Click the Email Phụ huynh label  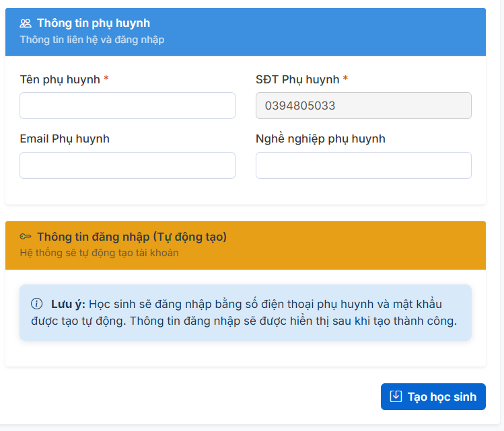click(65, 139)
